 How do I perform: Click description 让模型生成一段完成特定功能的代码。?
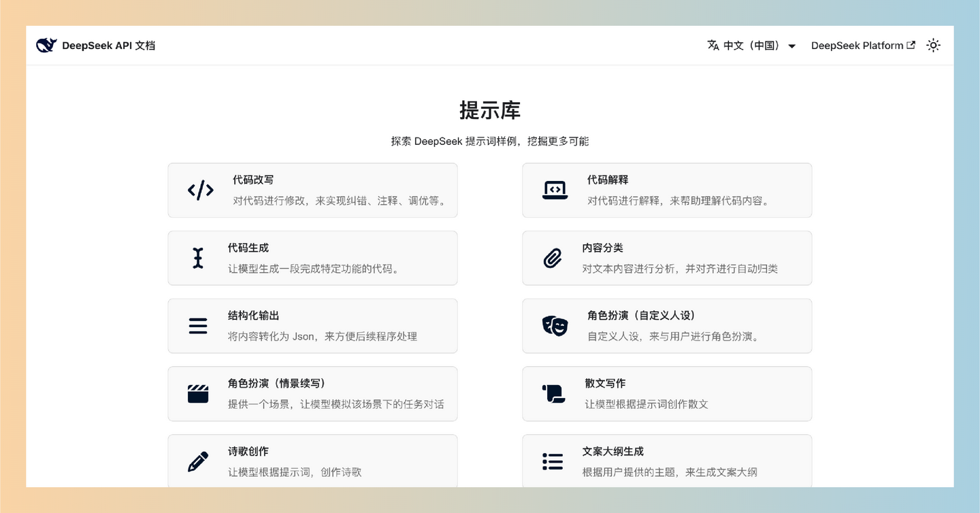pos(314,269)
